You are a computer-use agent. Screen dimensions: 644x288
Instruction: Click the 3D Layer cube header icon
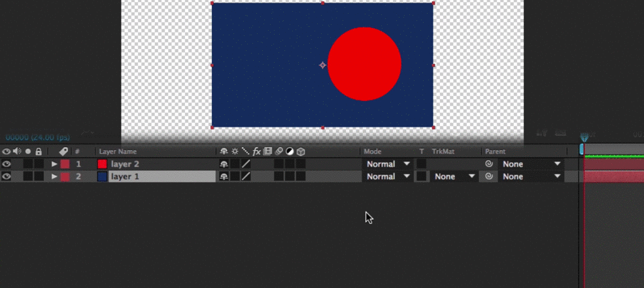pyautogui.click(x=301, y=152)
